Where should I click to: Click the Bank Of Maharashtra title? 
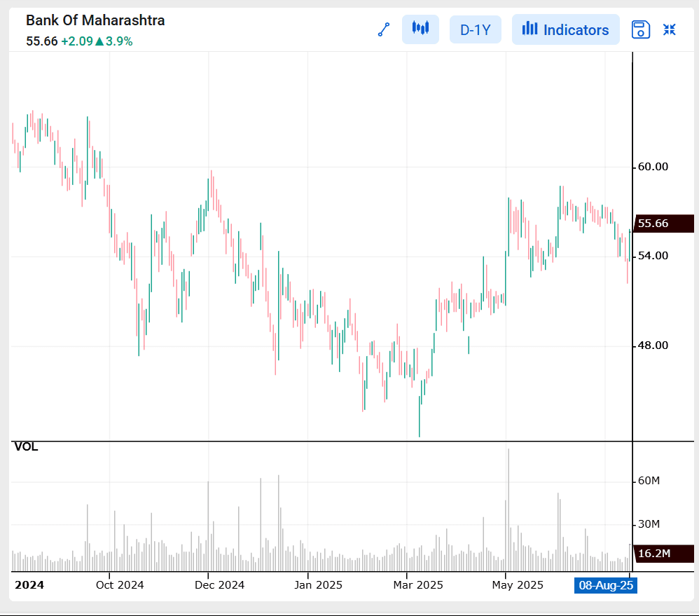click(95, 20)
